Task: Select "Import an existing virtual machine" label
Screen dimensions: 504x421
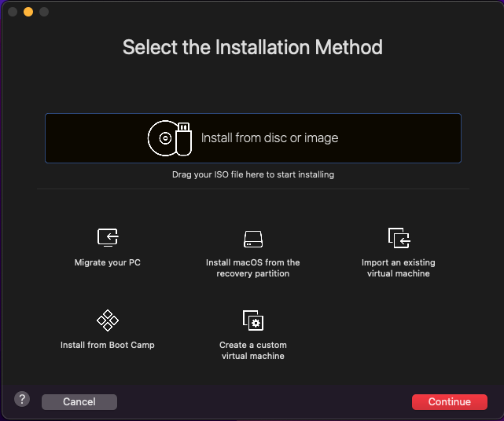Action: click(399, 268)
